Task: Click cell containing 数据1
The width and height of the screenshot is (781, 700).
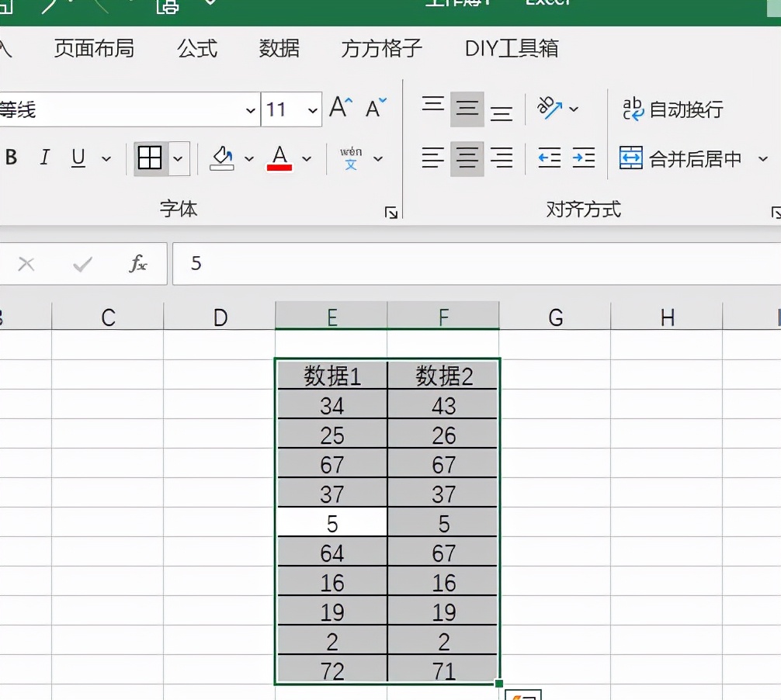Action: (331, 375)
